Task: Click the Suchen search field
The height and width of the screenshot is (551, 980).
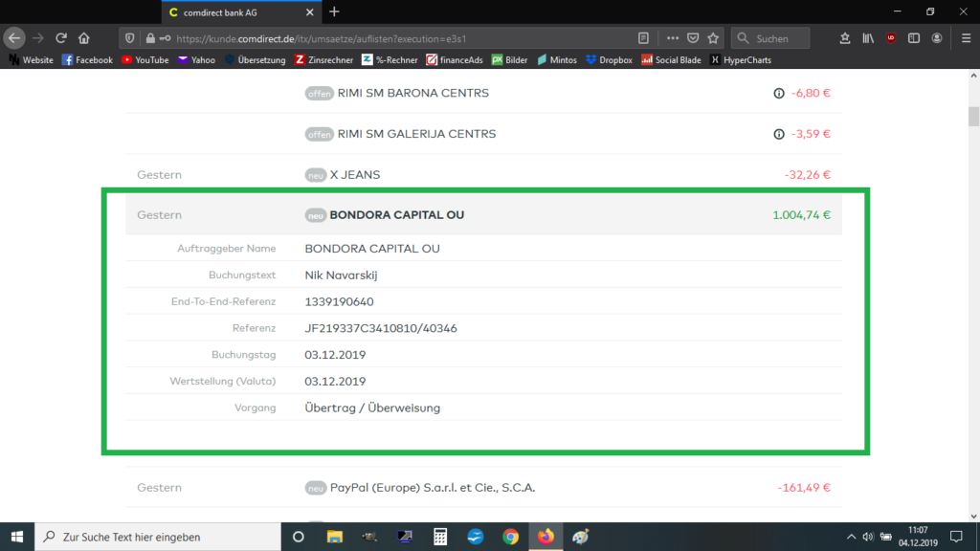Action: 770,38
